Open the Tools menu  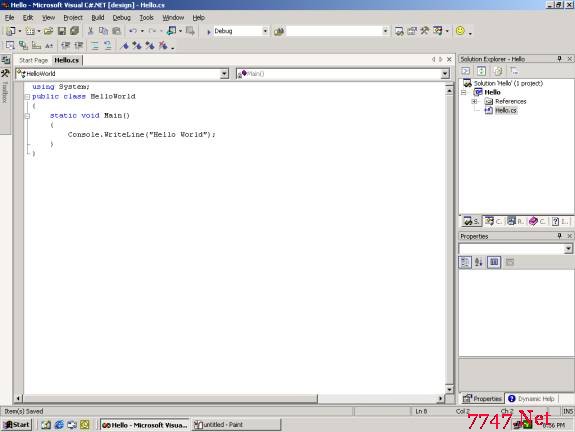coord(146,18)
